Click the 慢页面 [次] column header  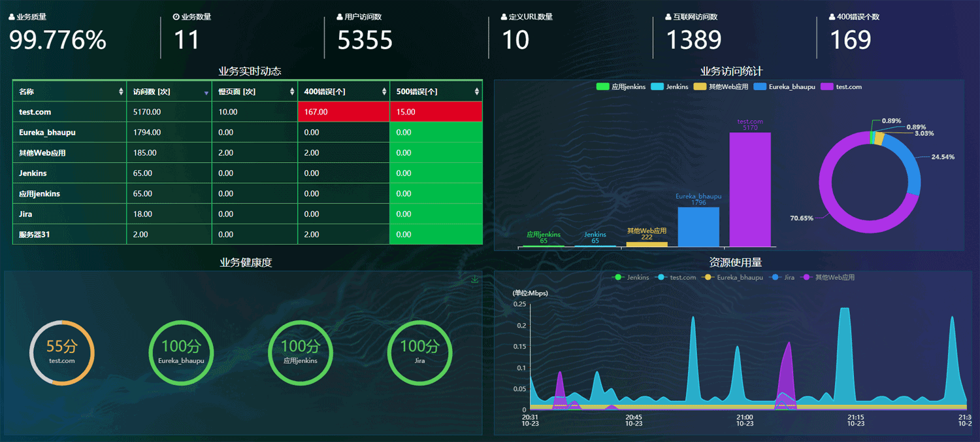pyautogui.click(x=255, y=92)
